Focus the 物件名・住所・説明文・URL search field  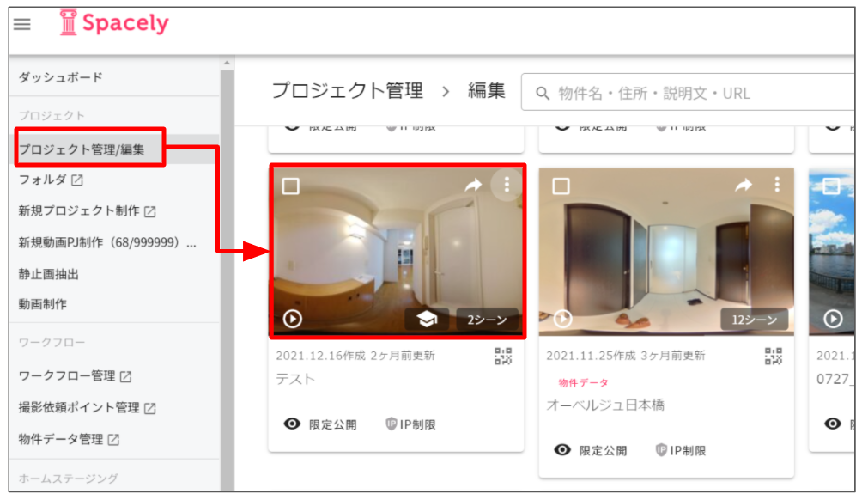click(689, 93)
